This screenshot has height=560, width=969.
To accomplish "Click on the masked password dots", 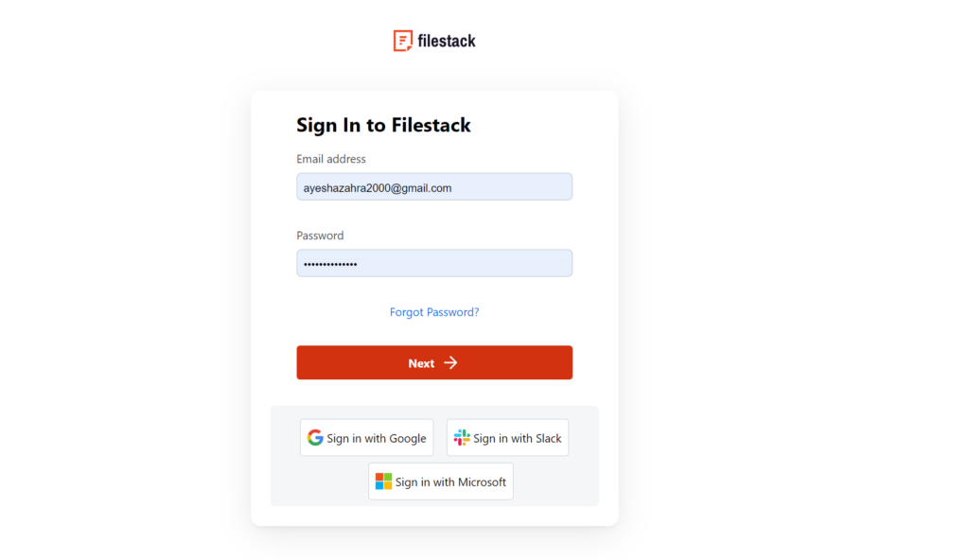I will [330, 265].
